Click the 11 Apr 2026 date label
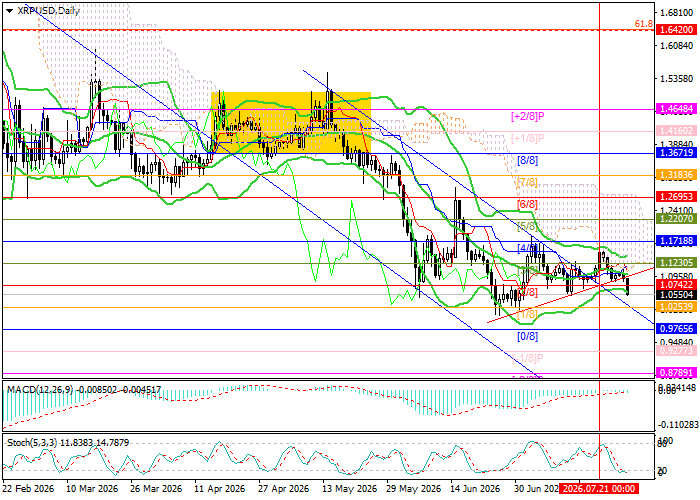Screen dimensions: 700x500 (220, 489)
